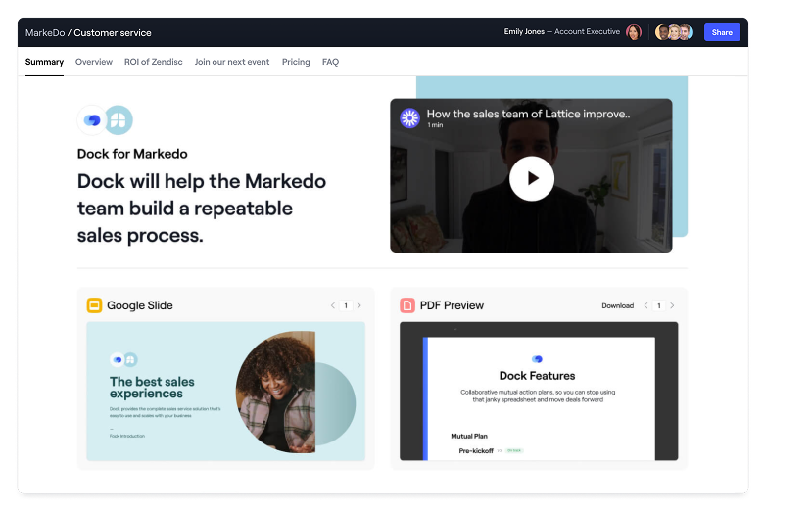The height and width of the screenshot is (511, 812).
Task: Go back one PDF Preview page
Action: 646,305
